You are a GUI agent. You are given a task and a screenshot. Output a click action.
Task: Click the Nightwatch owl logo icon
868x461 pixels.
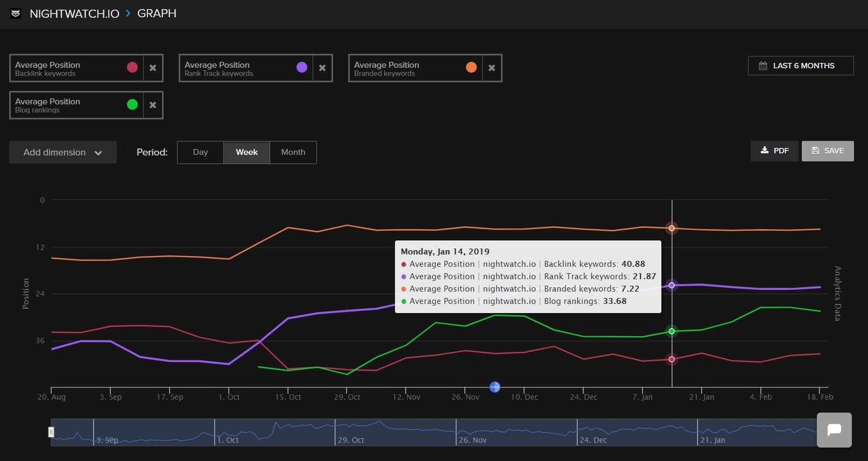(x=16, y=13)
